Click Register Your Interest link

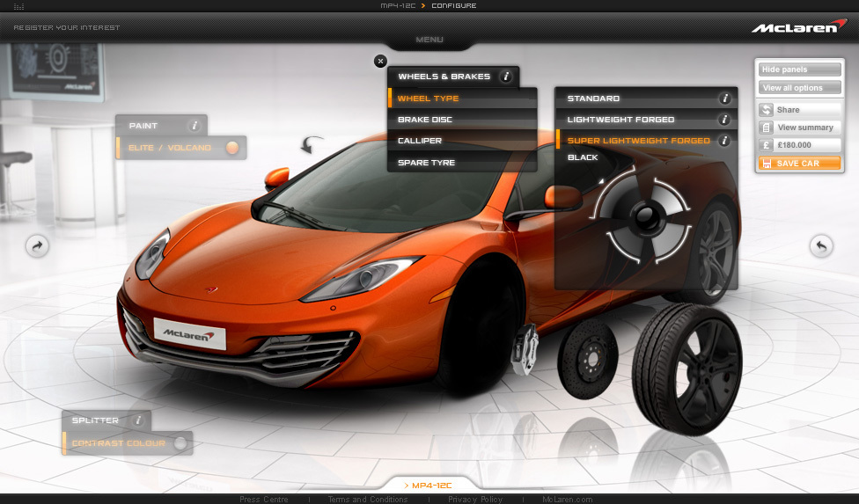coord(66,27)
